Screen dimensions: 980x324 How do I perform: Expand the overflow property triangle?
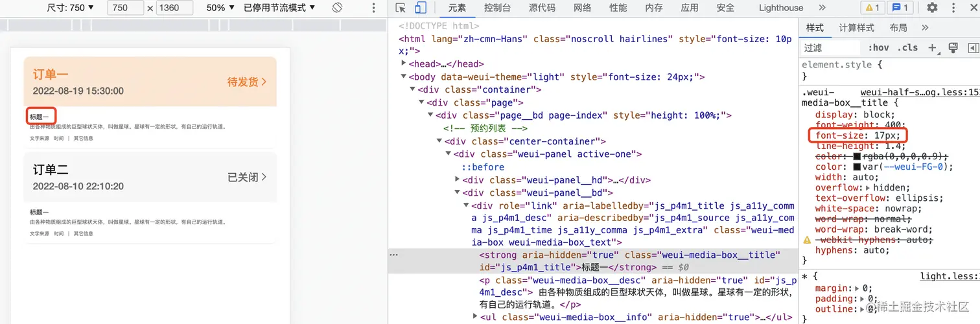[869, 187]
